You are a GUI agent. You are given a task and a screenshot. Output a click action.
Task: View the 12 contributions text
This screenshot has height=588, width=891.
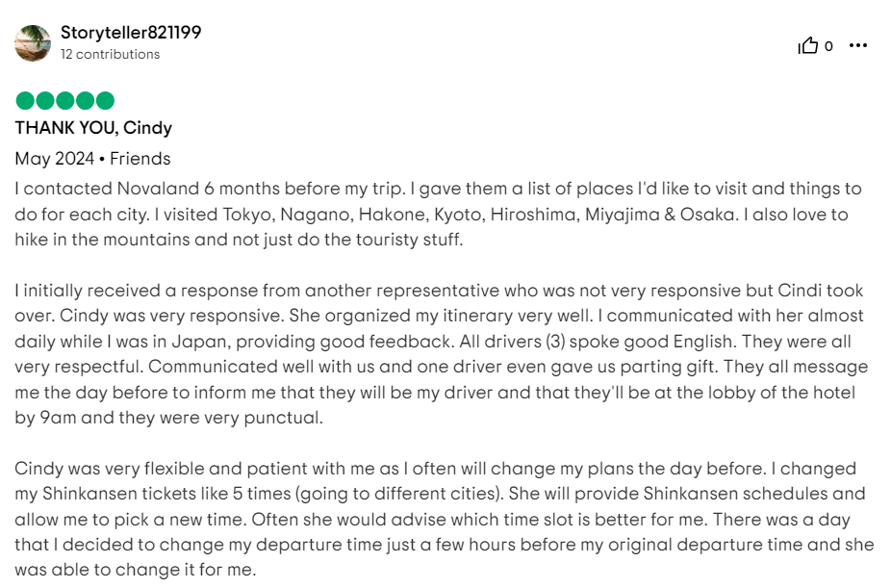[x=111, y=54]
